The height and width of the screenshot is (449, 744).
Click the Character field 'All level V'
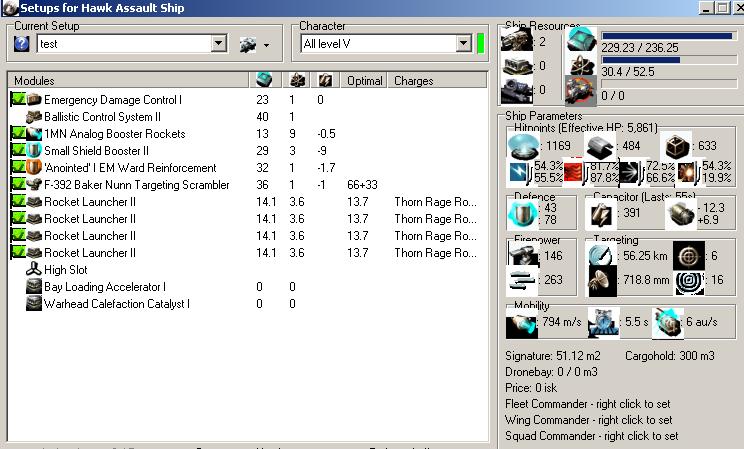tap(378, 44)
